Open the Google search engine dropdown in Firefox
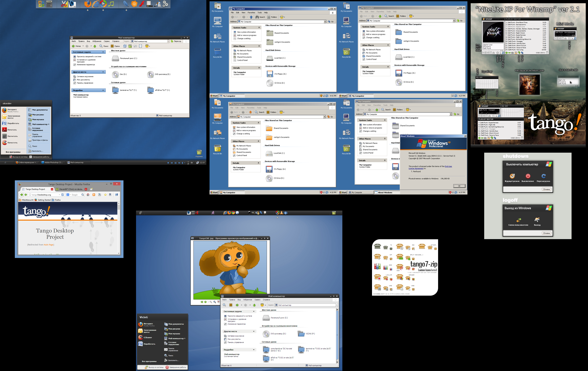This screenshot has height=371, width=588. click(70, 195)
